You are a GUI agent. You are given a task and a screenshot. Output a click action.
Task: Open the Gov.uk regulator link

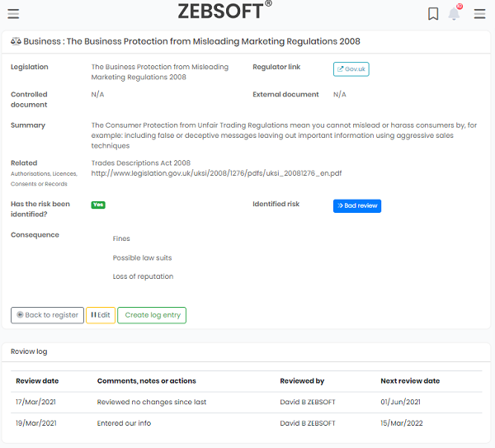351,69
